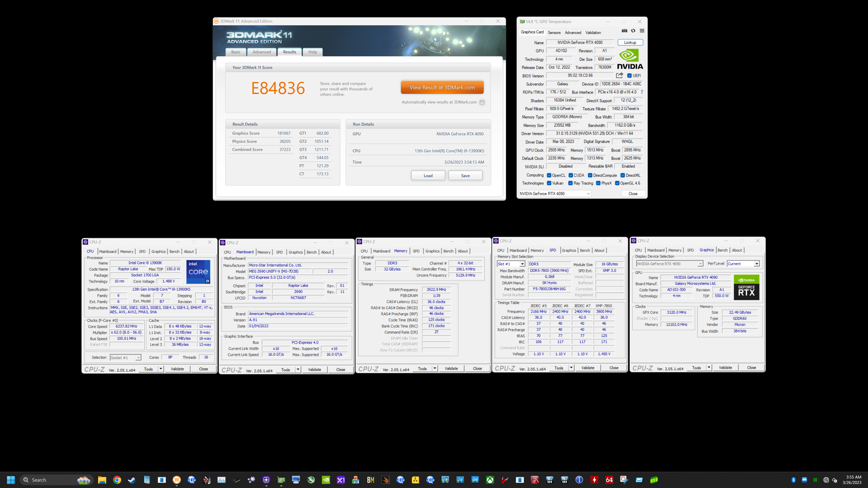This screenshot has height=488, width=868.
Task: Open the Slot #1 memory slot dropdown
Action: click(511, 264)
